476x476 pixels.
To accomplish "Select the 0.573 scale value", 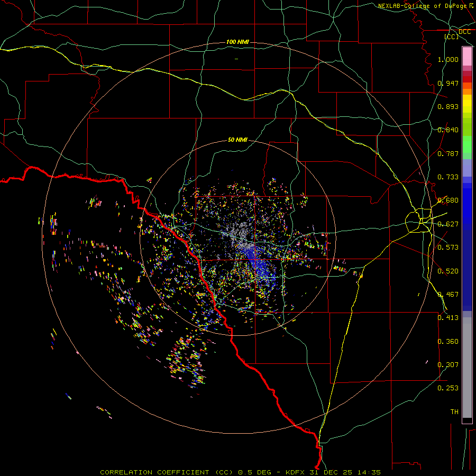I will [448, 248].
